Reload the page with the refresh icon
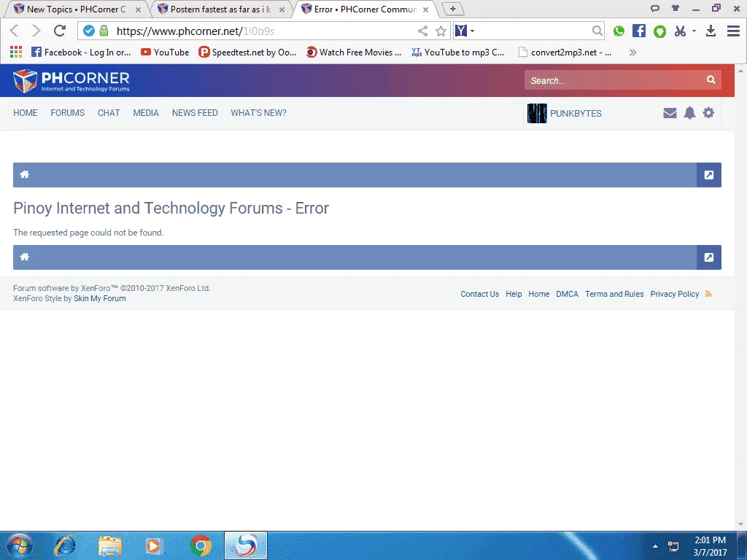 60,31
